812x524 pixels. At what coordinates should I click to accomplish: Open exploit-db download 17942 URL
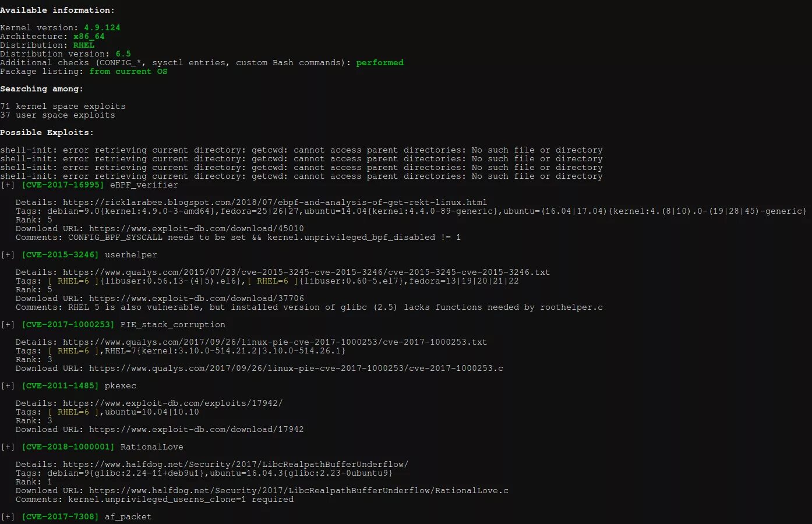(196, 429)
